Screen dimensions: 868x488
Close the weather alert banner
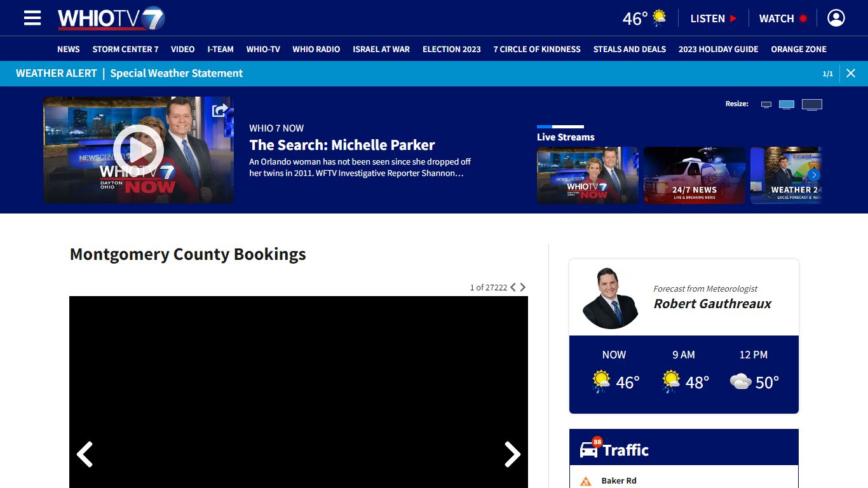pyautogui.click(x=851, y=73)
